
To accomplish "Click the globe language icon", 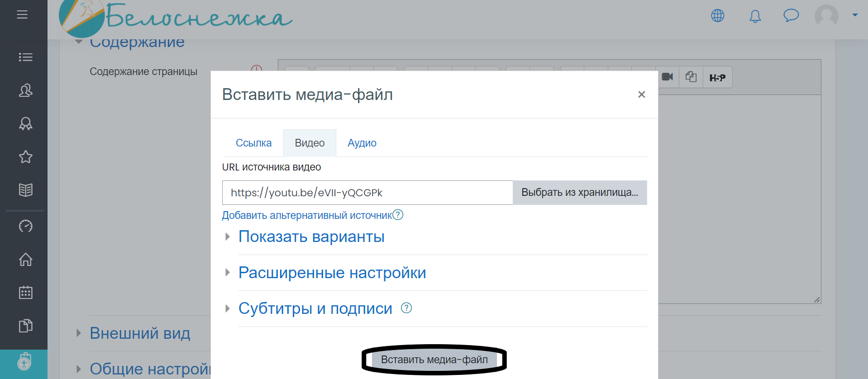I will tap(717, 16).
